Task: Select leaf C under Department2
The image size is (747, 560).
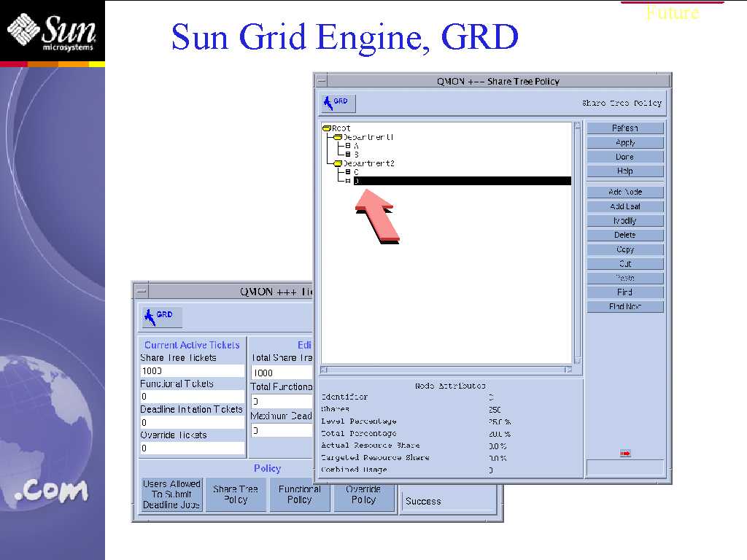Action: (x=356, y=172)
